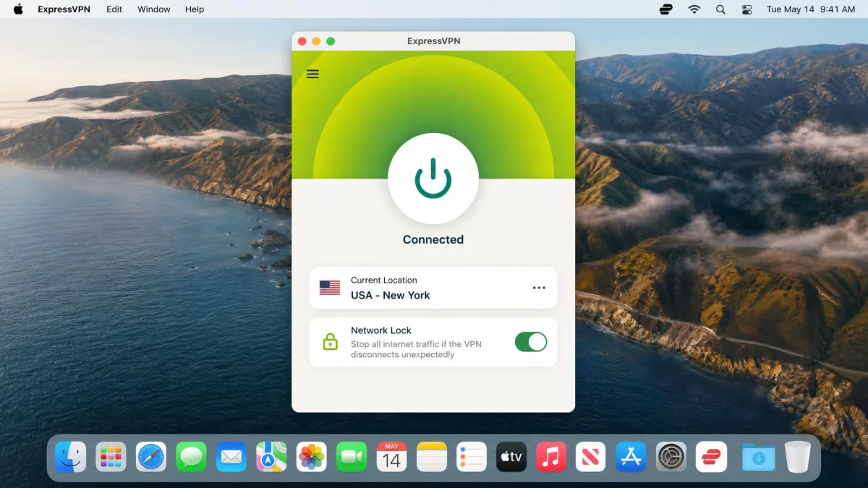Click the Network Lock padlock icon
The image size is (868, 488).
(330, 342)
